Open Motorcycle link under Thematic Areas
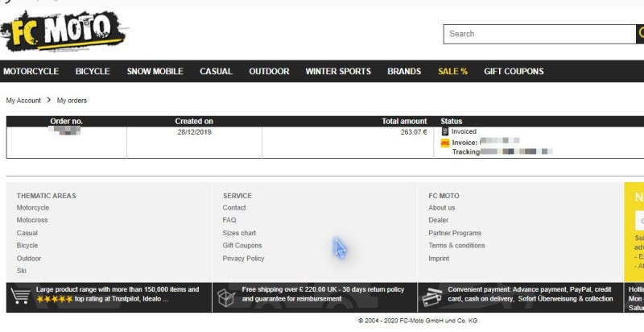This screenshot has width=644, height=332. click(x=33, y=208)
